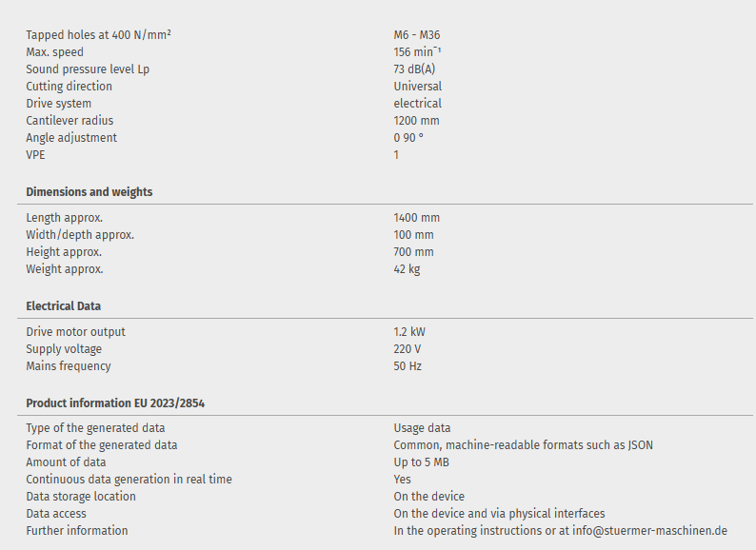Click the Width/depth approx. label
The height and width of the screenshot is (550, 756).
(x=80, y=235)
